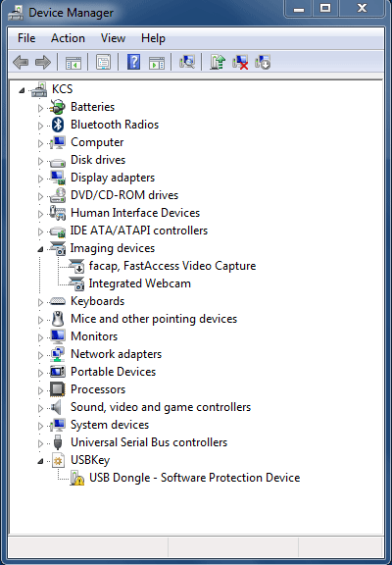
Task: Open the Help menu
Action: pyautogui.click(x=153, y=38)
